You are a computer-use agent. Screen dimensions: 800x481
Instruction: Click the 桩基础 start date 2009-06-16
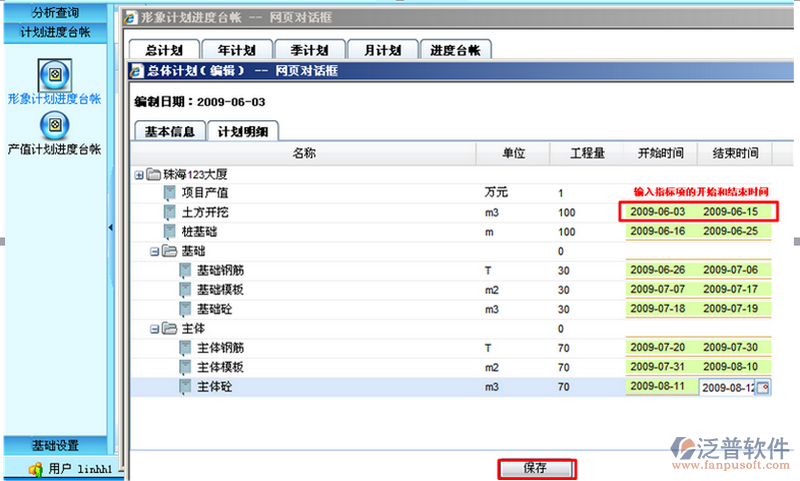pyautogui.click(x=658, y=231)
